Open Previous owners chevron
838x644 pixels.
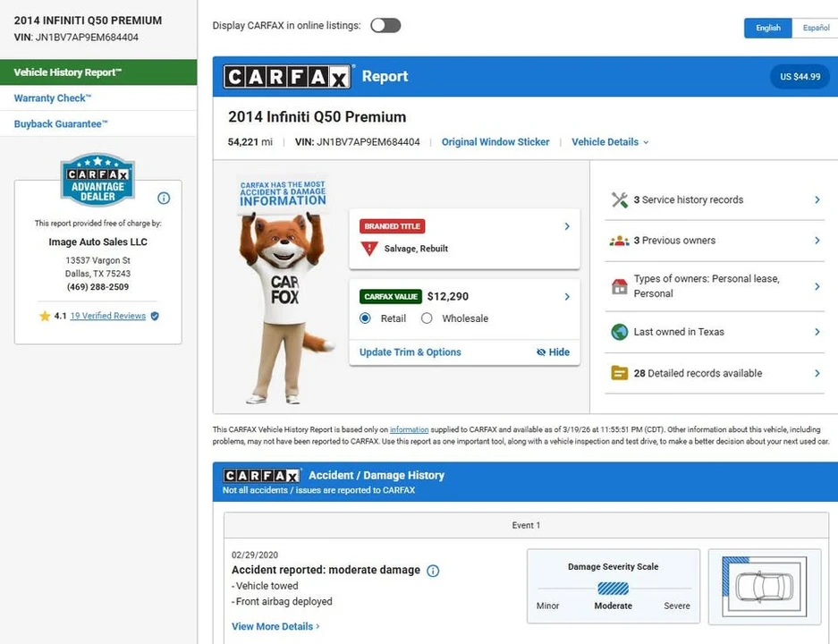point(817,241)
